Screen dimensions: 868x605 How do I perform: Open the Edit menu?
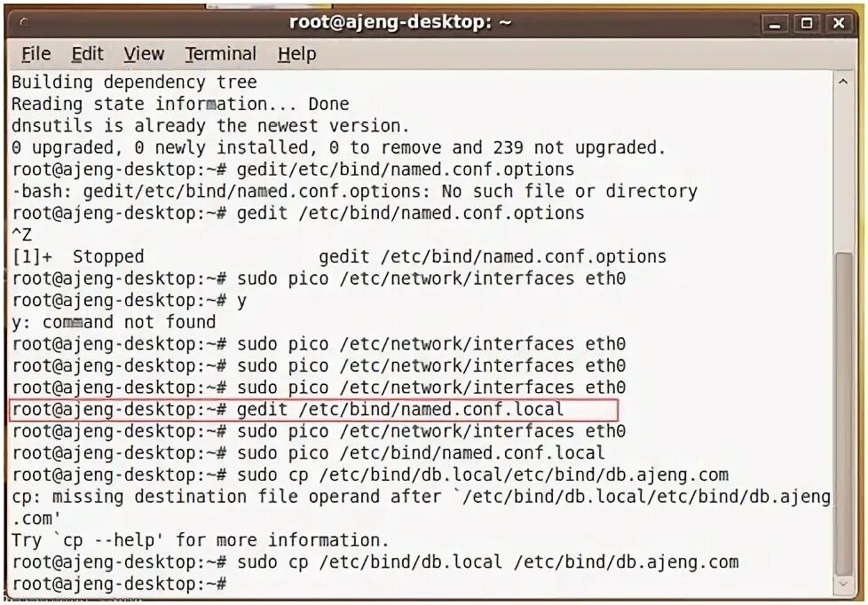(87, 54)
